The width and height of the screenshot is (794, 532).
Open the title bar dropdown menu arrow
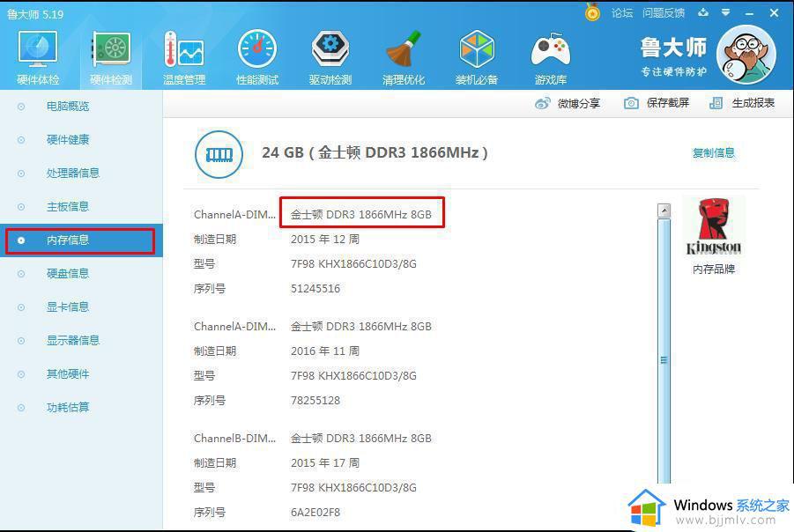(725, 12)
